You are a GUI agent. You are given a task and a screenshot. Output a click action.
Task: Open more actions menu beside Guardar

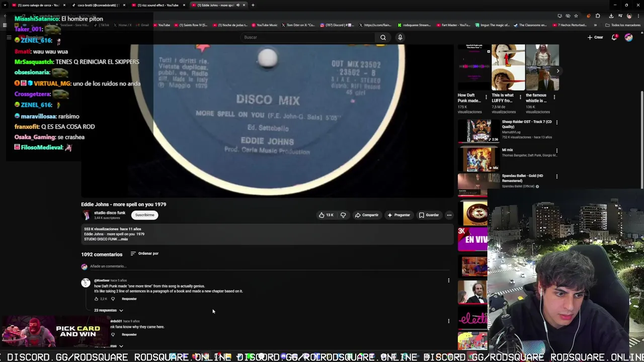449,215
